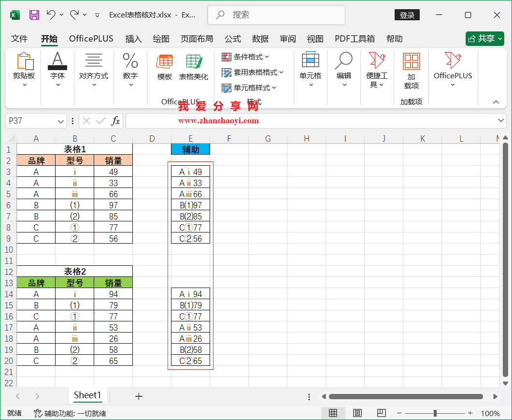512x420 pixels.
Task: Click the Share (共享) button
Action: pyautogui.click(x=485, y=39)
